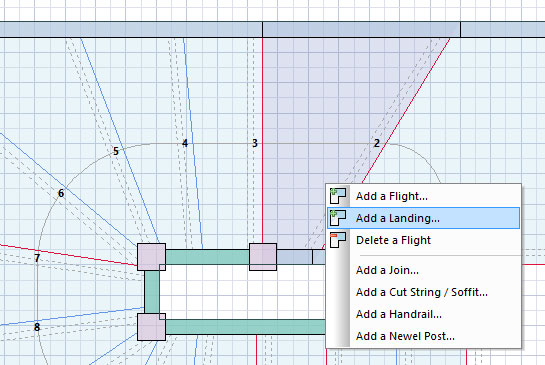This screenshot has height=365, width=545.
Task: Click tread number 2 label
Action: (x=377, y=143)
